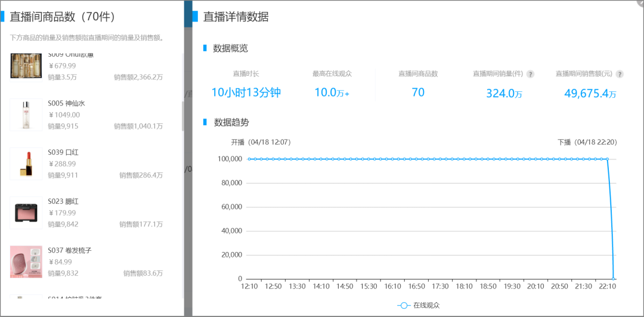Select the S023 腮红 blush product image

[x=26, y=213]
